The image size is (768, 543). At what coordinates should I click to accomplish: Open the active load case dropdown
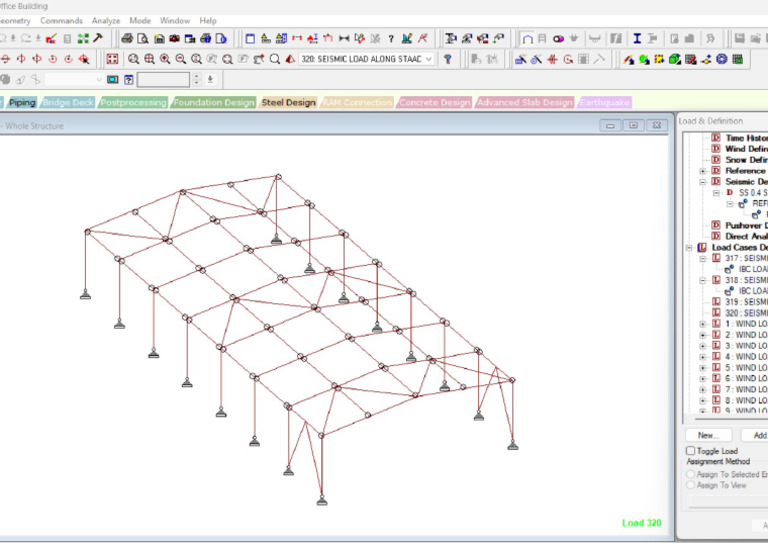[429, 59]
